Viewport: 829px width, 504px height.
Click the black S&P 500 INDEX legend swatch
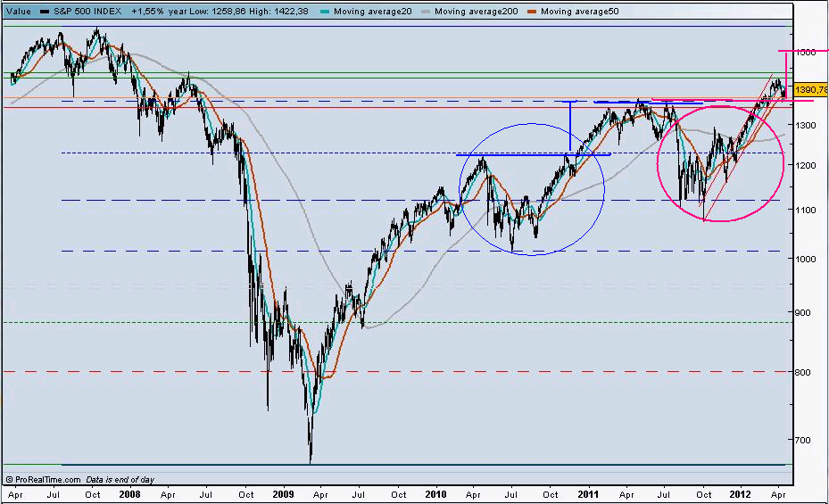[45, 11]
